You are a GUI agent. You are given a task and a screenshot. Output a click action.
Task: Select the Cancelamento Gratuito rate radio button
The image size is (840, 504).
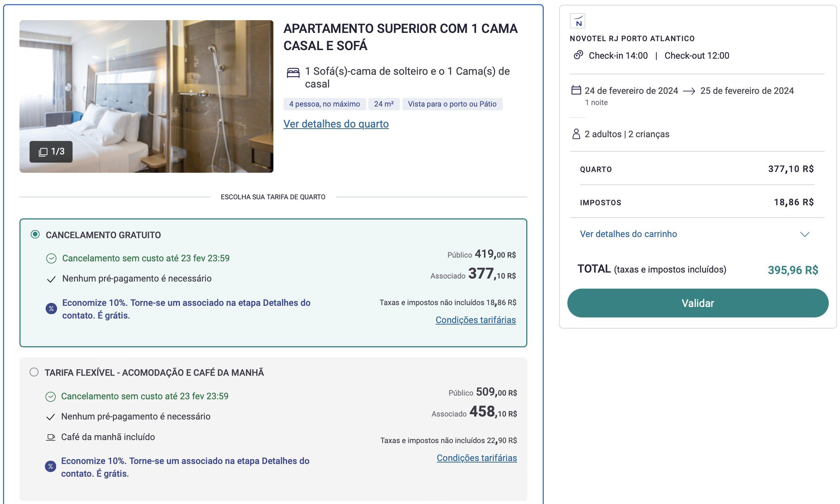pyautogui.click(x=35, y=234)
